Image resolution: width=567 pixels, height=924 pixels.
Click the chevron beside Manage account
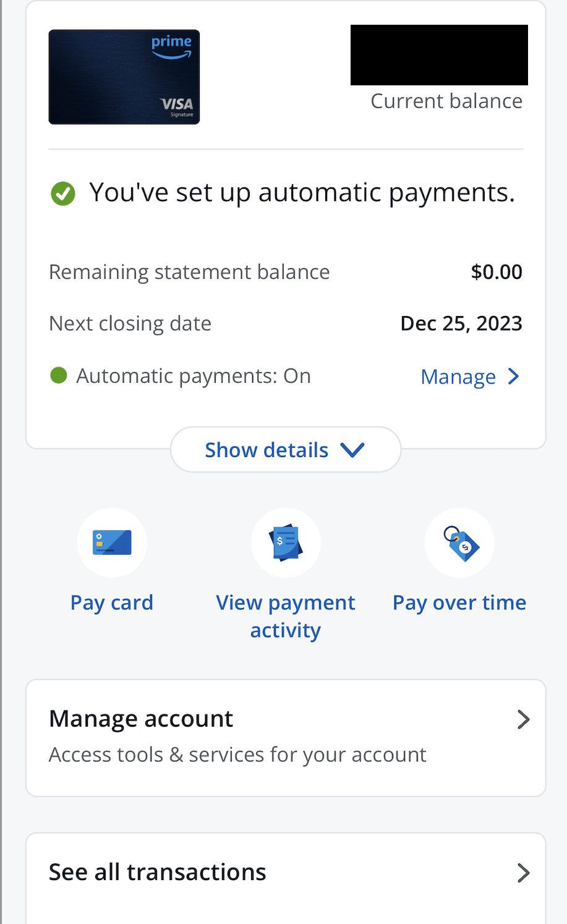coord(524,719)
